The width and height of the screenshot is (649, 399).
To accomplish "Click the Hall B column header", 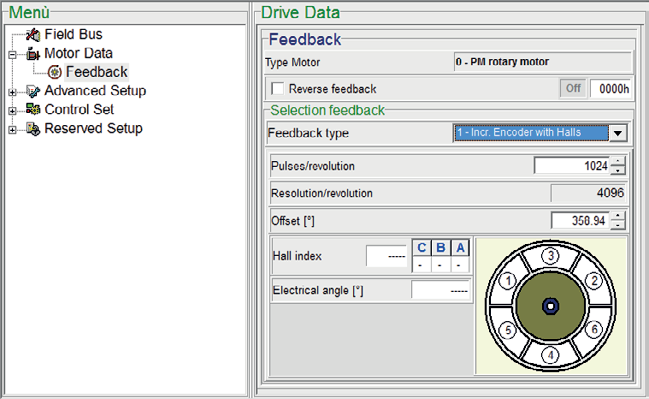I will [x=441, y=248].
